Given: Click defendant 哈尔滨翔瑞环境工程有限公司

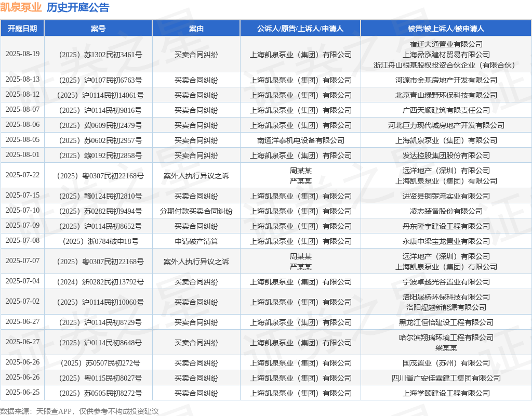Looking at the screenshot, I should click(446, 337).
